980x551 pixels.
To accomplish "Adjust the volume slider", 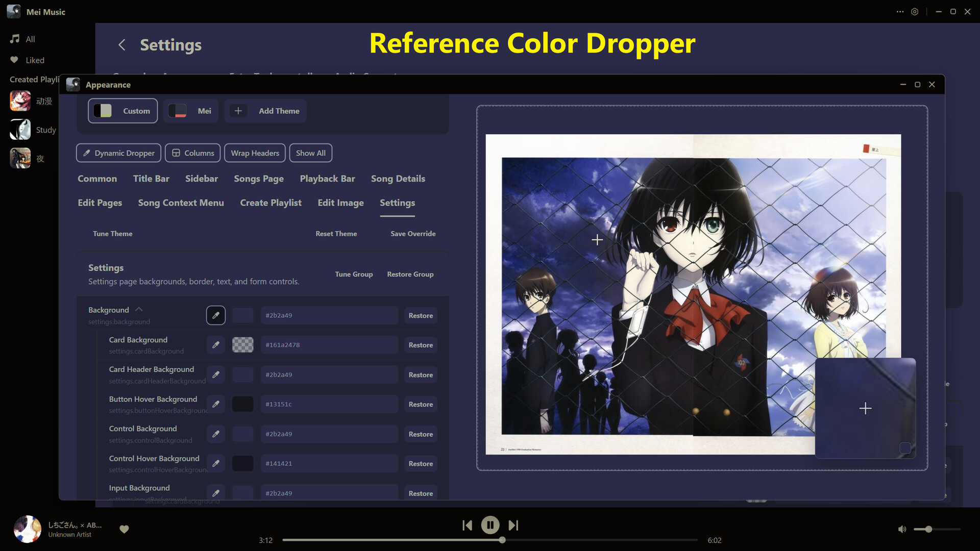I will pos(937,529).
